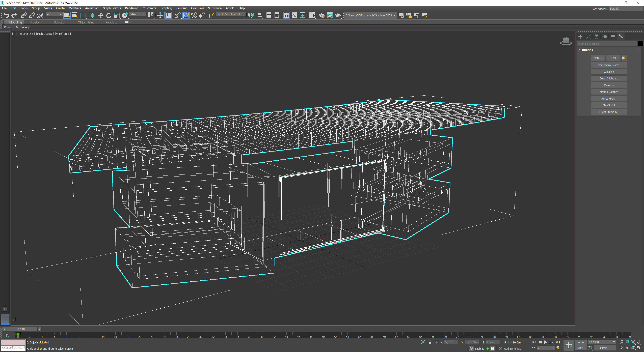Open the Rendering menu
Screen dimensions: 644x352
(x=131, y=8)
